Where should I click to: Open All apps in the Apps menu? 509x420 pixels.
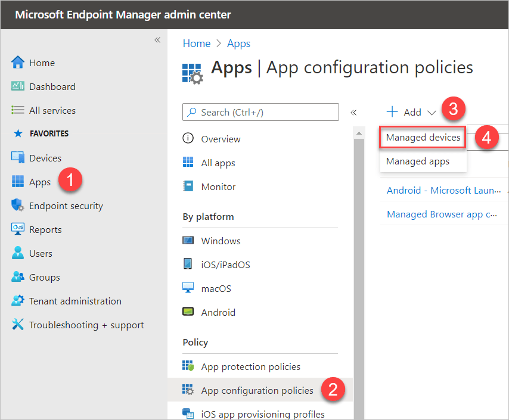click(x=218, y=163)
